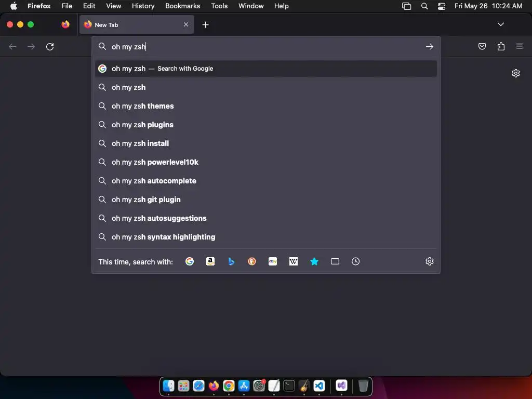Search with the Google engine icon
Screen dimensions: 532x399
[190, 261]
